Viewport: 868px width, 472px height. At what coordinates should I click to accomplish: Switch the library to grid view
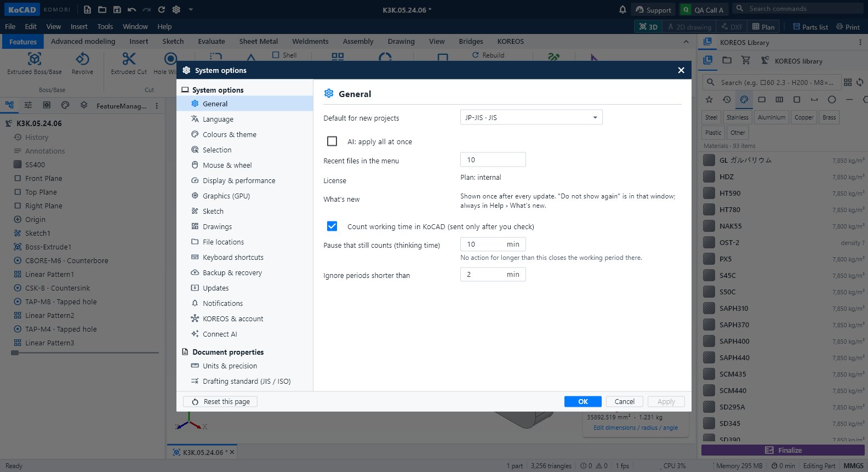[x=848, y=82]
